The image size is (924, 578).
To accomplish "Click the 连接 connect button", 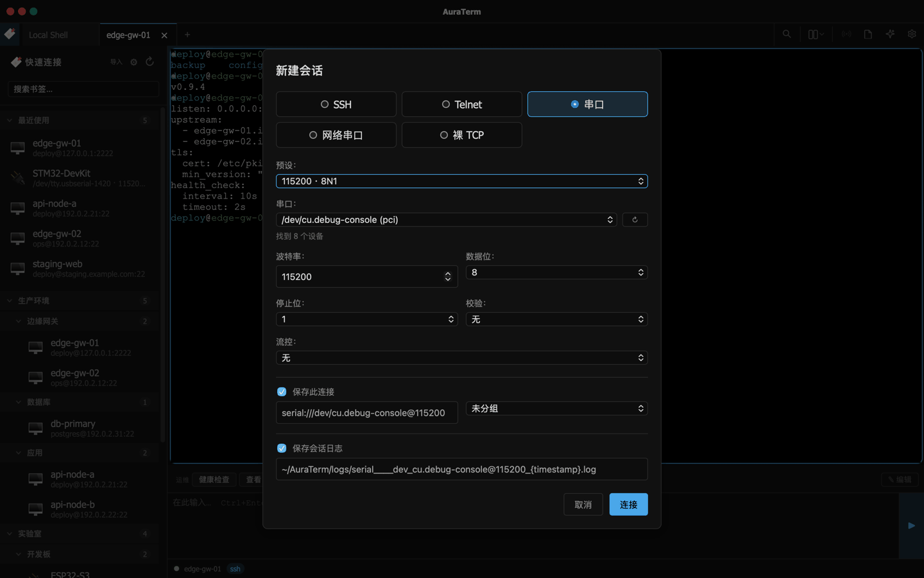I will coord(628,505).
